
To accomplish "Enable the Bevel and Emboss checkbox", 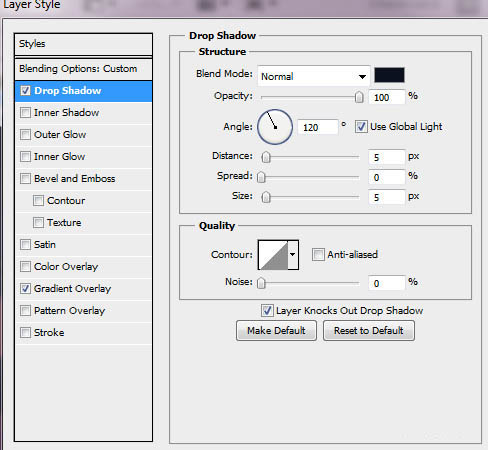I will [25, 179].
